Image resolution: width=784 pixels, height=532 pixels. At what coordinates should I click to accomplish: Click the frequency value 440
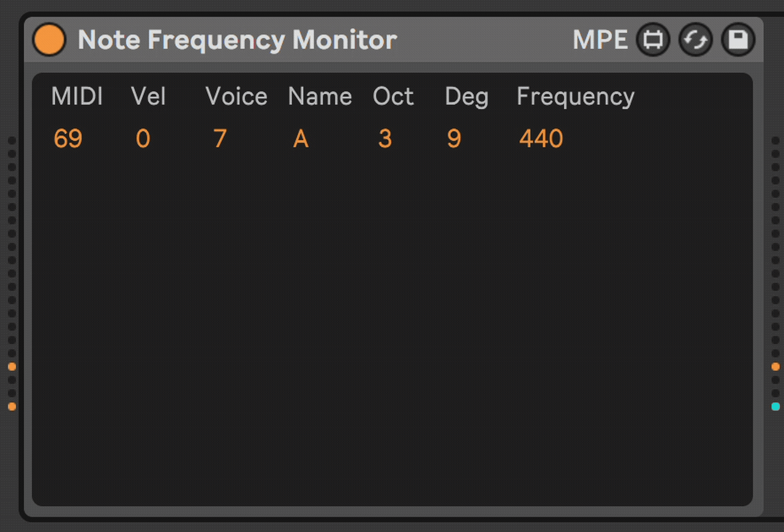pos(541,139)
